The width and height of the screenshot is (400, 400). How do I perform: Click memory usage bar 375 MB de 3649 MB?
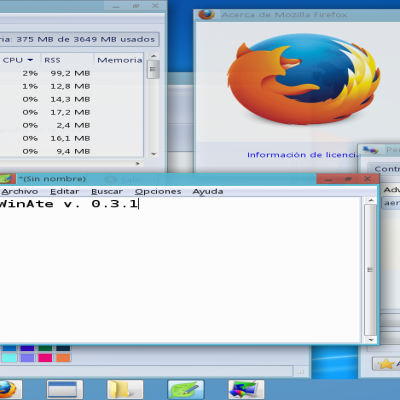coord(79,39)
